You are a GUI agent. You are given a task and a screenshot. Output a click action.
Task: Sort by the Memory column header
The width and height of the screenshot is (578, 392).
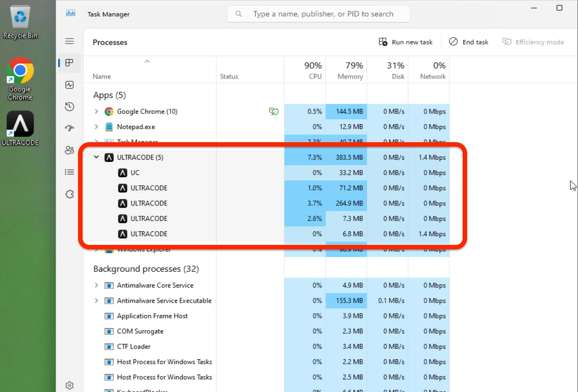pos(346,70)
